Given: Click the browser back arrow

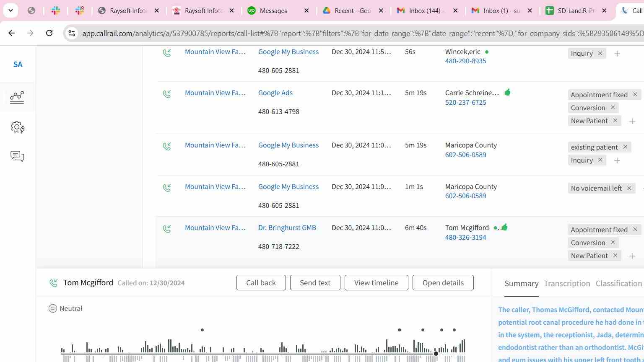Looking at the screenshot, I should [11, 33].
